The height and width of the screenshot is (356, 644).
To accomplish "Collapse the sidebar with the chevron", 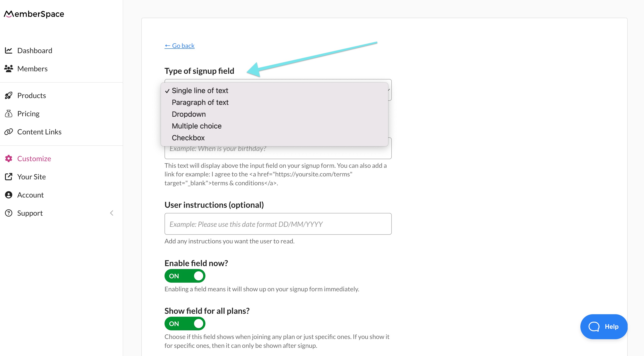I will tap(112, 213).
